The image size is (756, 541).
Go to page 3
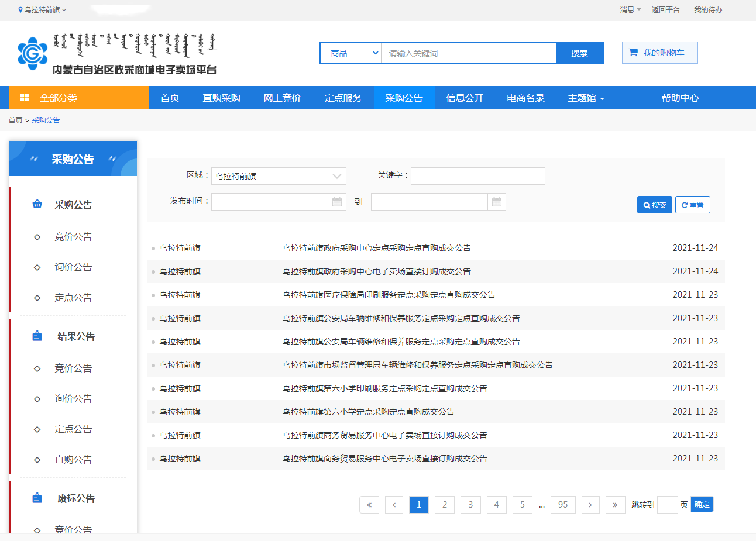click(470, 505)
